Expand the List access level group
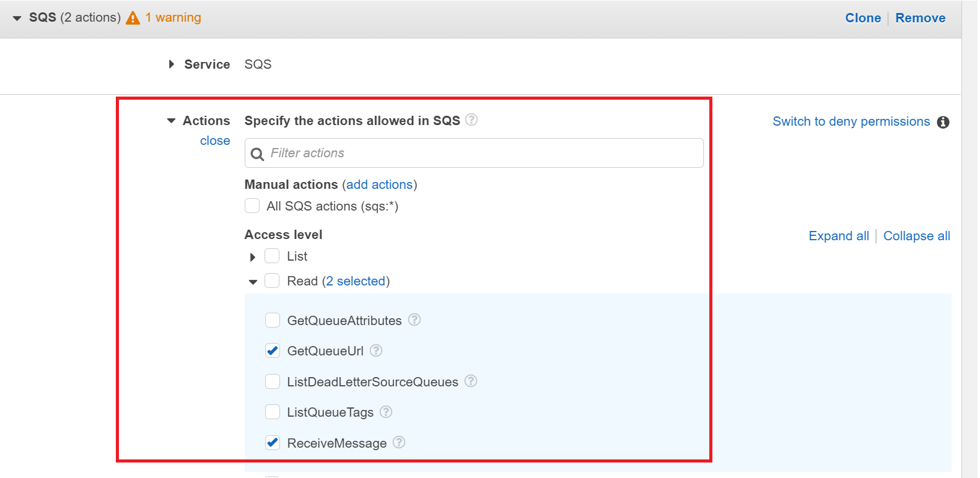This screenshot has height=478, width=980. (253, 257)
